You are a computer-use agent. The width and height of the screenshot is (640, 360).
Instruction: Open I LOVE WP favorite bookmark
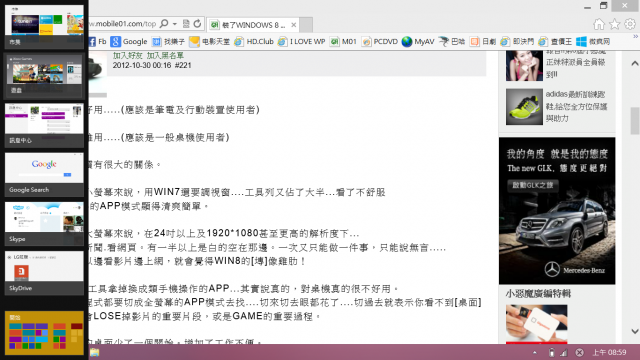point(301,41)
